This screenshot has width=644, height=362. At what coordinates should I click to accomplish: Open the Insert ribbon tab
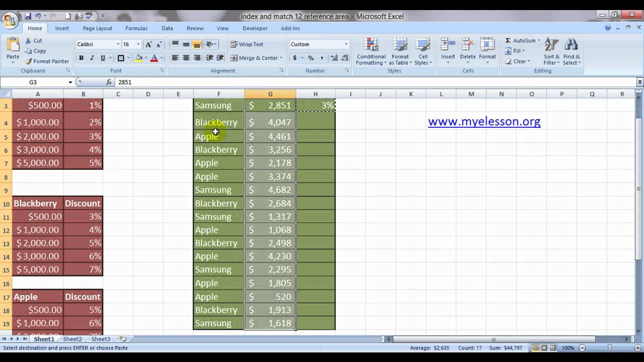[62, 28]
